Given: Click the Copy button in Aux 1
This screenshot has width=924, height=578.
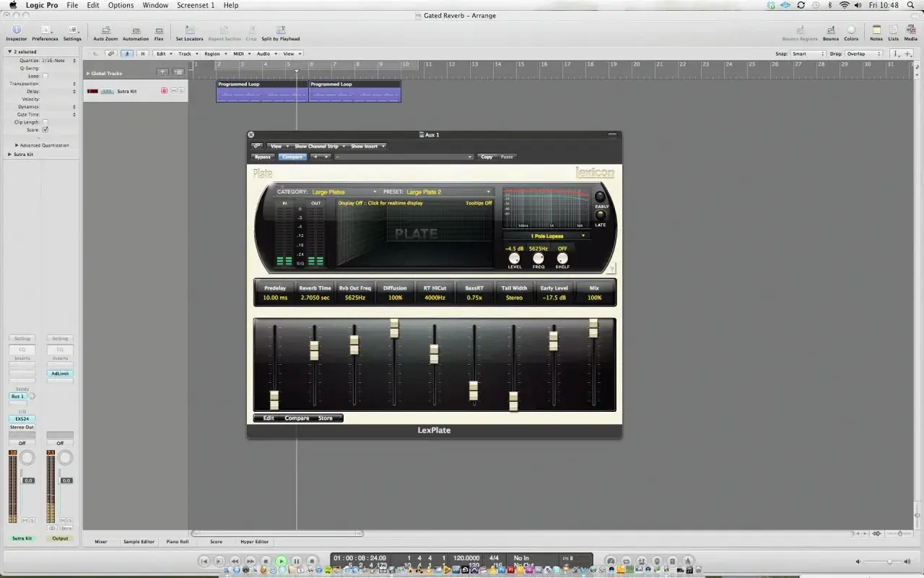Looking at the screenshot, I should (487, 157).
